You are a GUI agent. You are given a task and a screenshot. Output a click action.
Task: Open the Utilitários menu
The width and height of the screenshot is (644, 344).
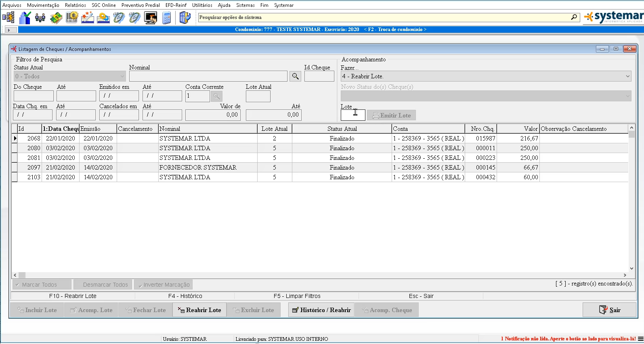coord(202,5)
